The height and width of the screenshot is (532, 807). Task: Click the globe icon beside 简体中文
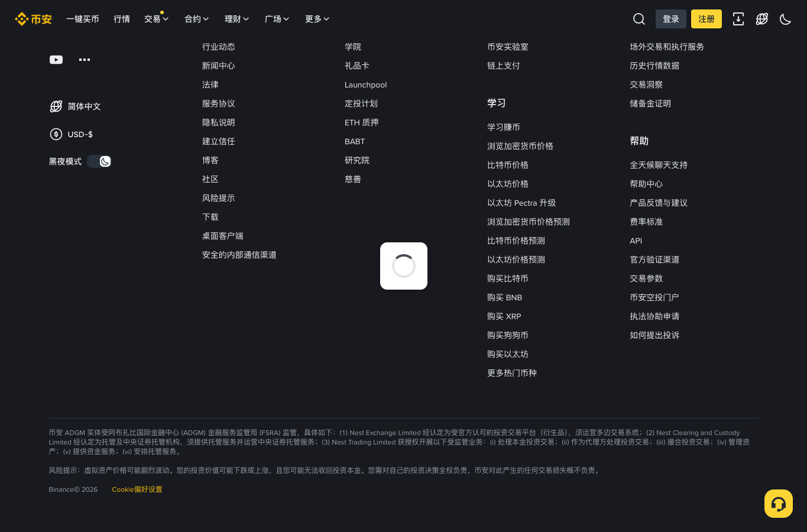tap(56, 106)
